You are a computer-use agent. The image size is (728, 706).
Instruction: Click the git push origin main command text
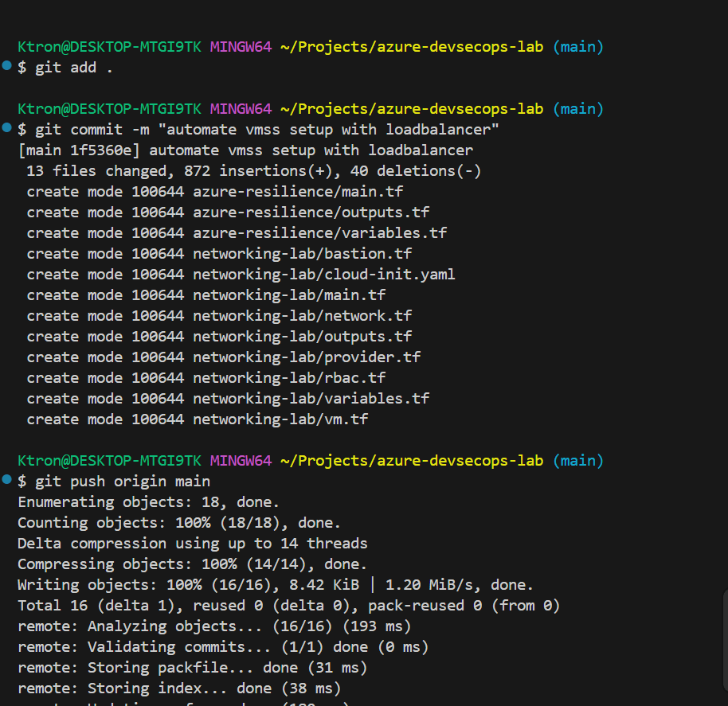[123, 482]
